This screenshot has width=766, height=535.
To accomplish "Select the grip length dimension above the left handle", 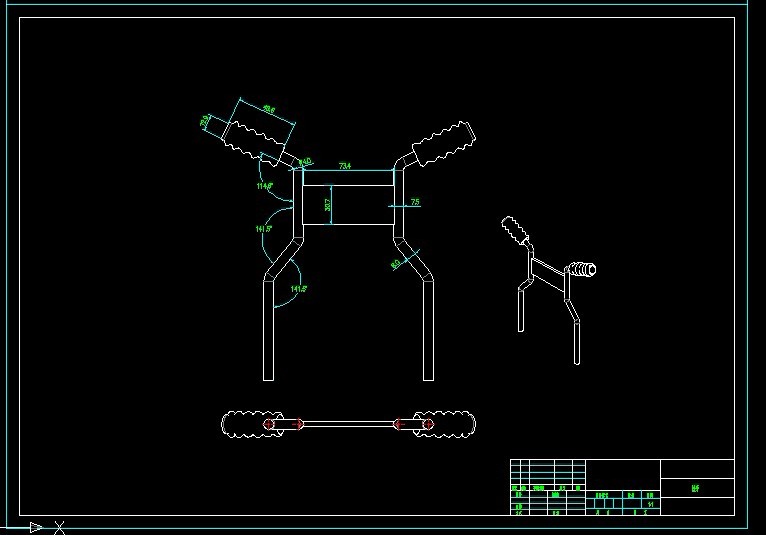I will click(x=269, y=109).
